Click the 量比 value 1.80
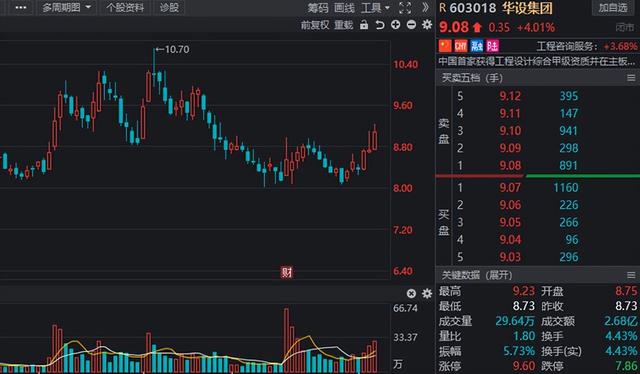The image size is (640, 374). [524, 336]
